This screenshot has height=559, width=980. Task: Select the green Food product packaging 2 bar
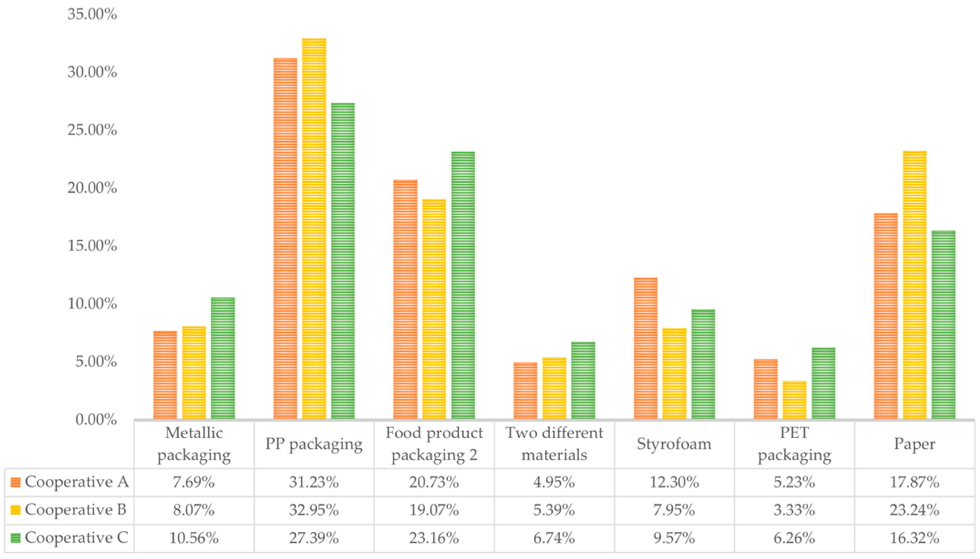463,285
